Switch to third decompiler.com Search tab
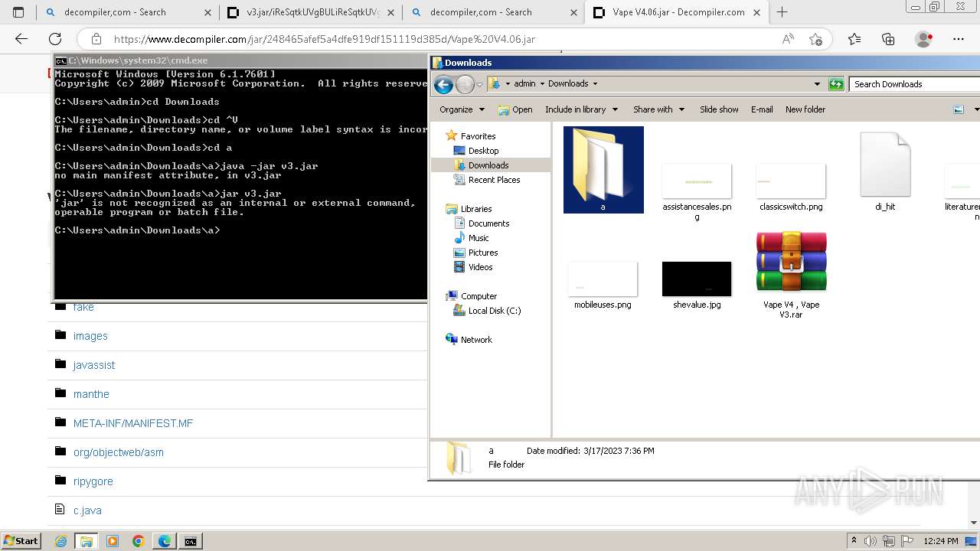Image resolution: width=980 pixels, height=551 pixels. point(492,12)
